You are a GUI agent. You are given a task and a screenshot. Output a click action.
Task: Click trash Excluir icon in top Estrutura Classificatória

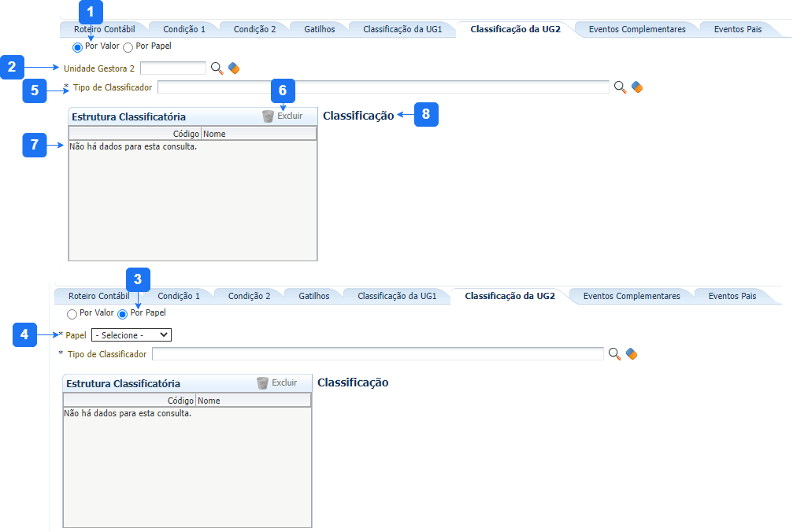[x=269, y=116]
